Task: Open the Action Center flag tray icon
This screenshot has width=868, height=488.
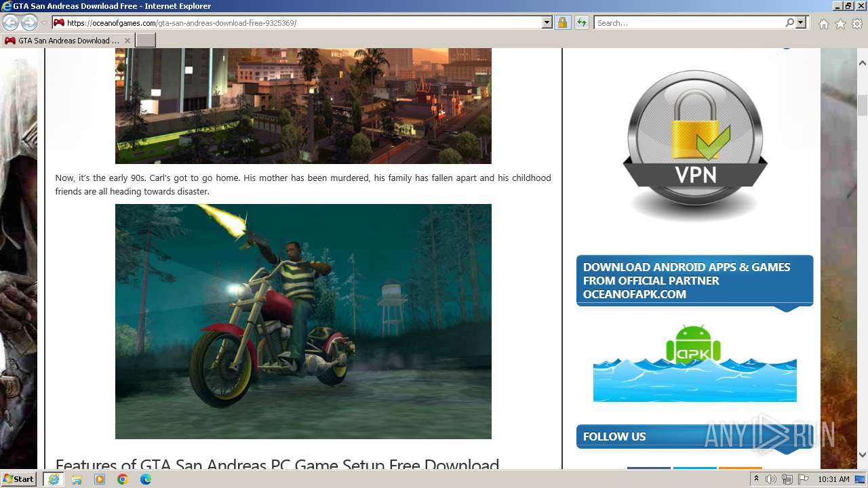Action: pos(803,479)
